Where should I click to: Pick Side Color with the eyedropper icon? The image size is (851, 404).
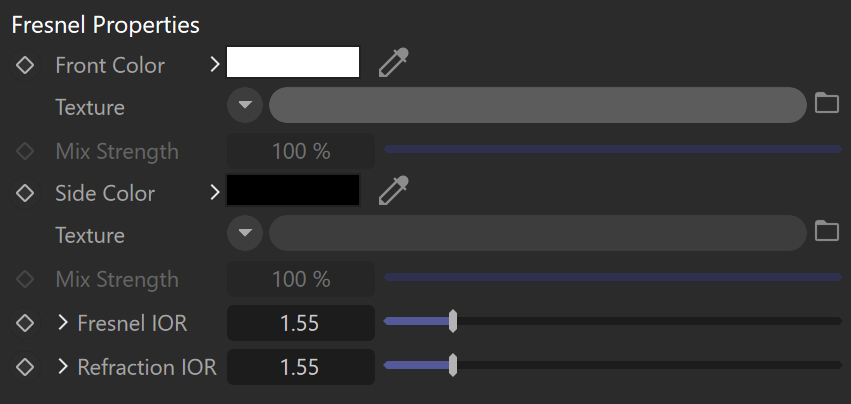pos(393,190)
